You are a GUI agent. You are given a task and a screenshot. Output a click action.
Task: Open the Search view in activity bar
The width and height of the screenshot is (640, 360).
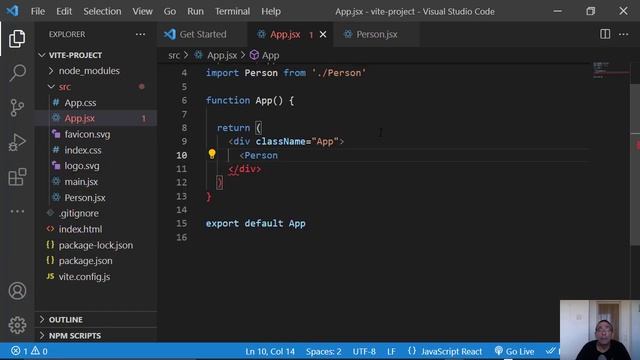[x=17, y=73]
